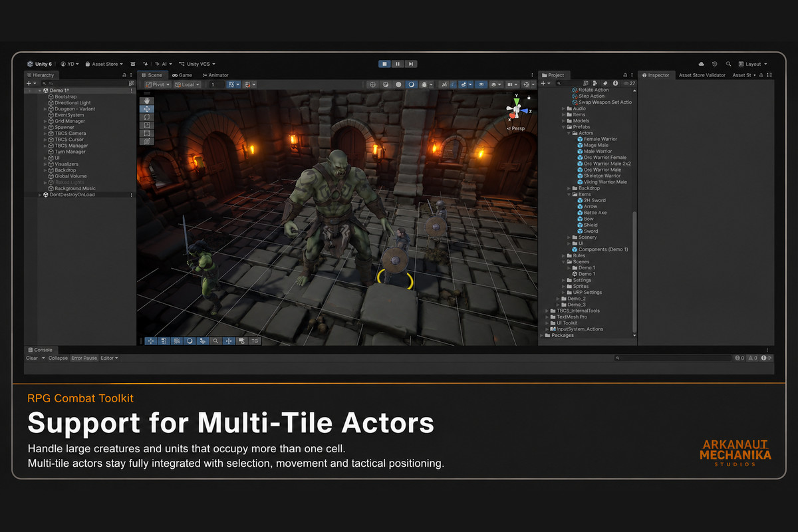Click the TG button in bottom overlay
The width and height of the screenshot is (798, 532).
point(255,341)
